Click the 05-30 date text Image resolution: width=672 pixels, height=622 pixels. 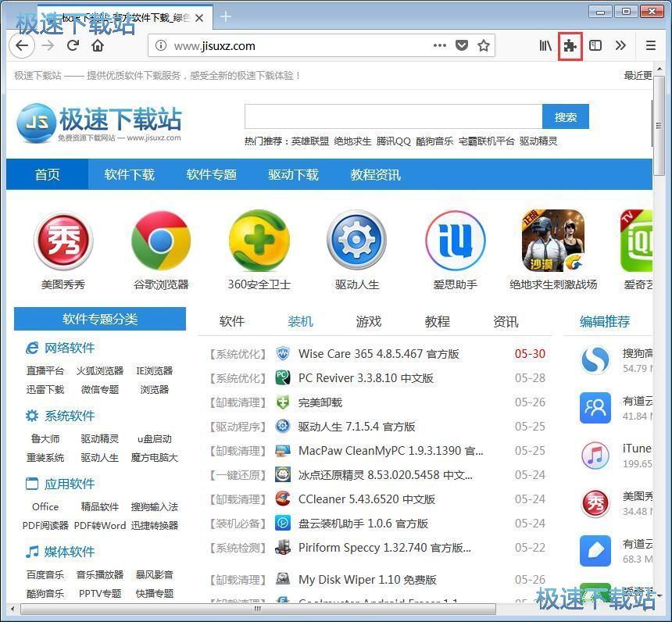tap(530, 354)
